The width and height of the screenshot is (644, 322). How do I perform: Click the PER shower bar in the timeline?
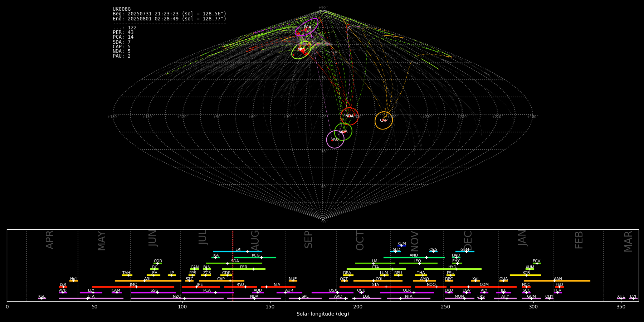coord(244,269)
